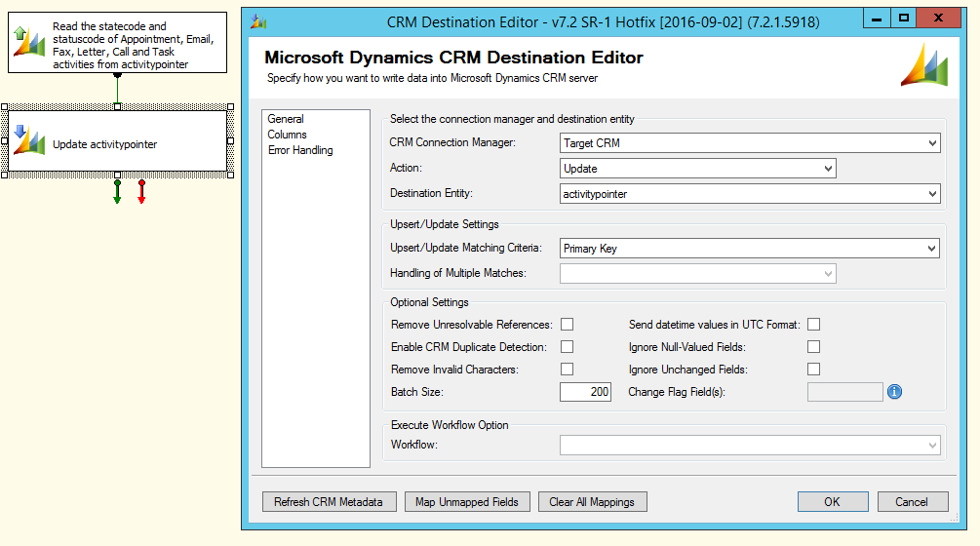Image resolution: width=980 pixels, height=546 pixels.
Task: Click Map Unmapped Fields button
Action: point(467,502)
